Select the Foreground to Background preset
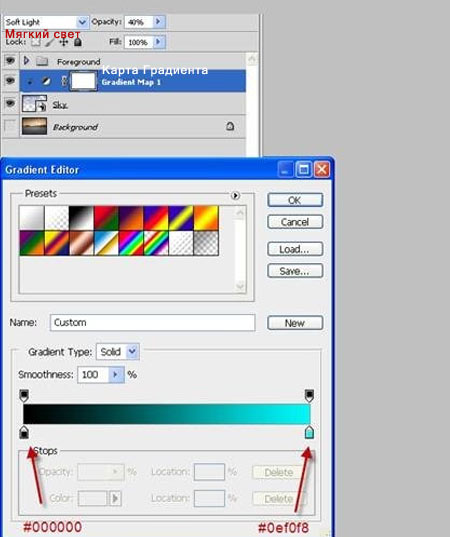The image size is (450, 537). (32, 218)
